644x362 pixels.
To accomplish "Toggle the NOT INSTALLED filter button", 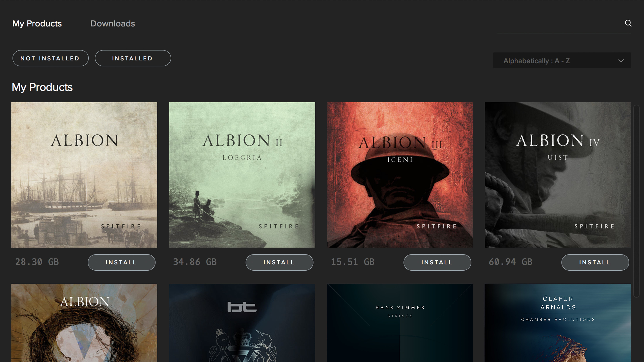I will [50, 58].
